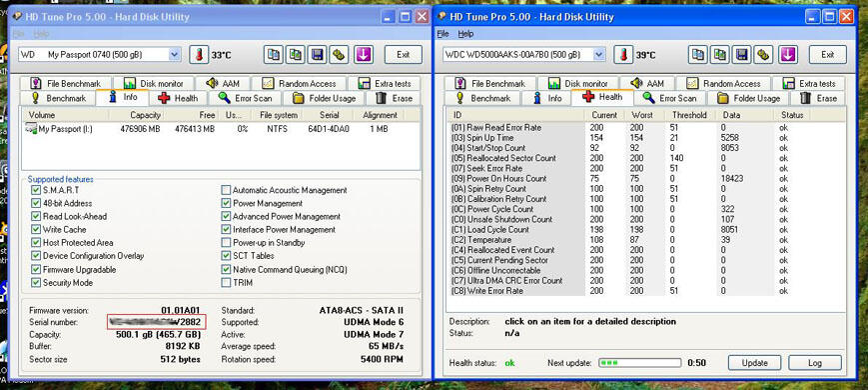This screenshot has height=390, width=868.
Task: Click the thermometer icon showing 33°C
Action: tap(199, 54)
